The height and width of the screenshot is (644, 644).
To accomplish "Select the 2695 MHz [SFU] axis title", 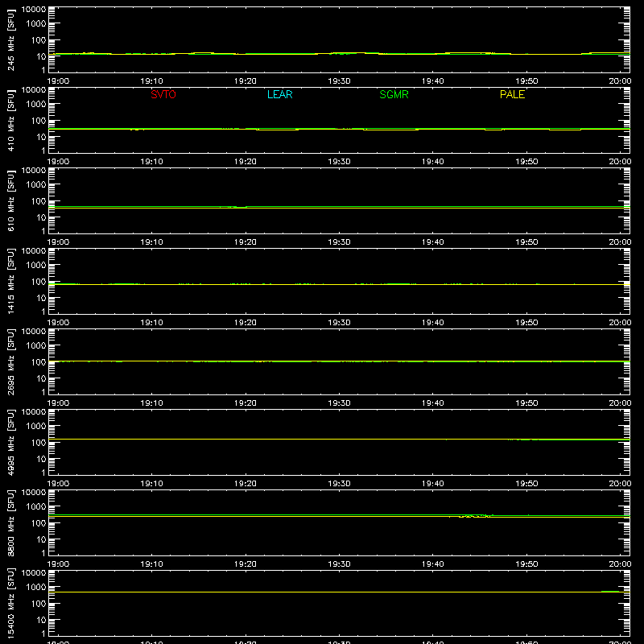I will [11, 361].
